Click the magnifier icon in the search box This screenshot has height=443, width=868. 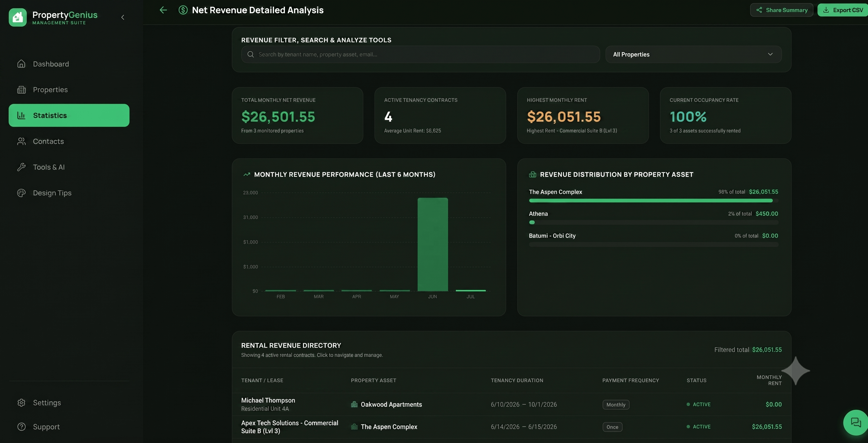[x=250, y=54]
